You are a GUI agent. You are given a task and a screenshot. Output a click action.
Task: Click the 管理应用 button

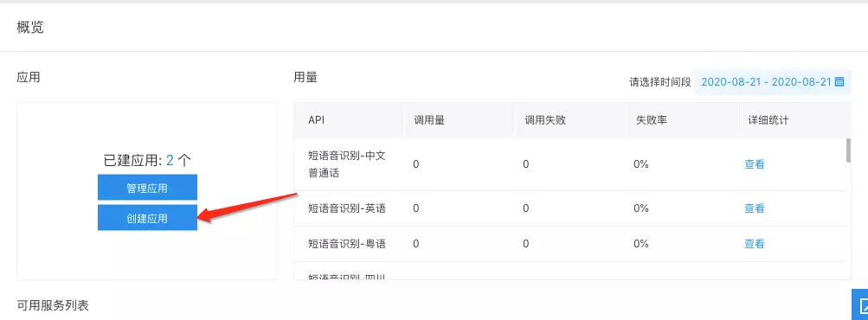(x=147, y=187)
